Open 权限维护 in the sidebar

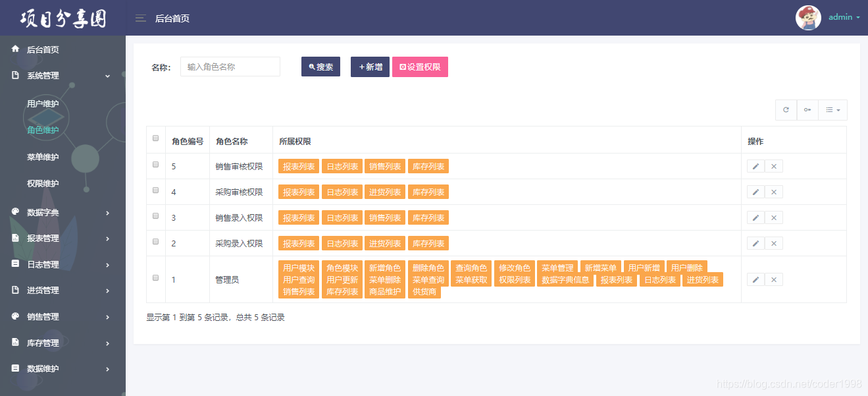click(43, 183)
